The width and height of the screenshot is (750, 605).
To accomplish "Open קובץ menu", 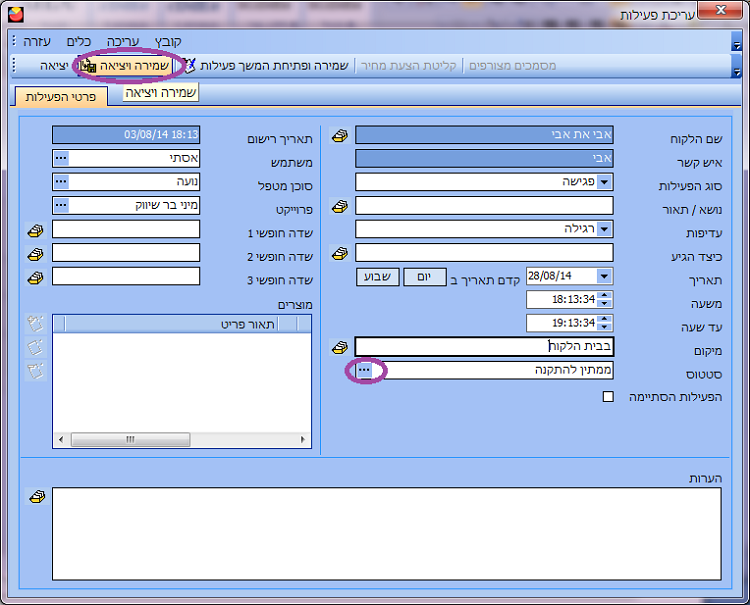I will [x=168, y=42].
